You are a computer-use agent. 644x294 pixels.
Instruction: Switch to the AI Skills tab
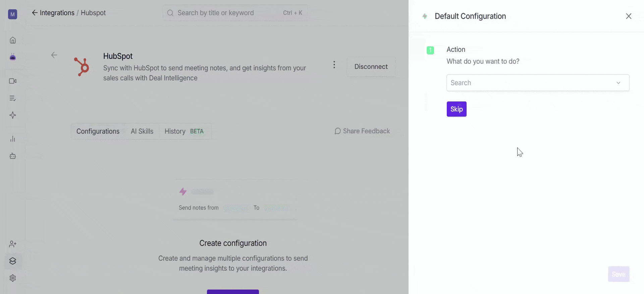click(142, 131)
